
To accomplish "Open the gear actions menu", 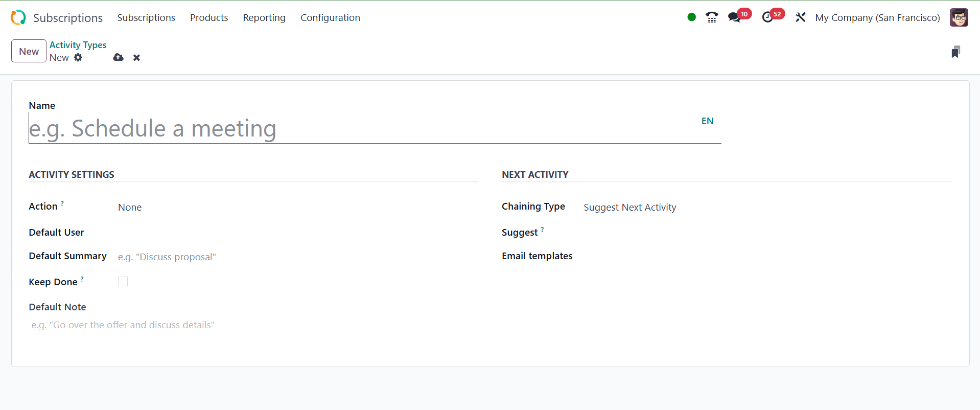I will click(78, 57).
